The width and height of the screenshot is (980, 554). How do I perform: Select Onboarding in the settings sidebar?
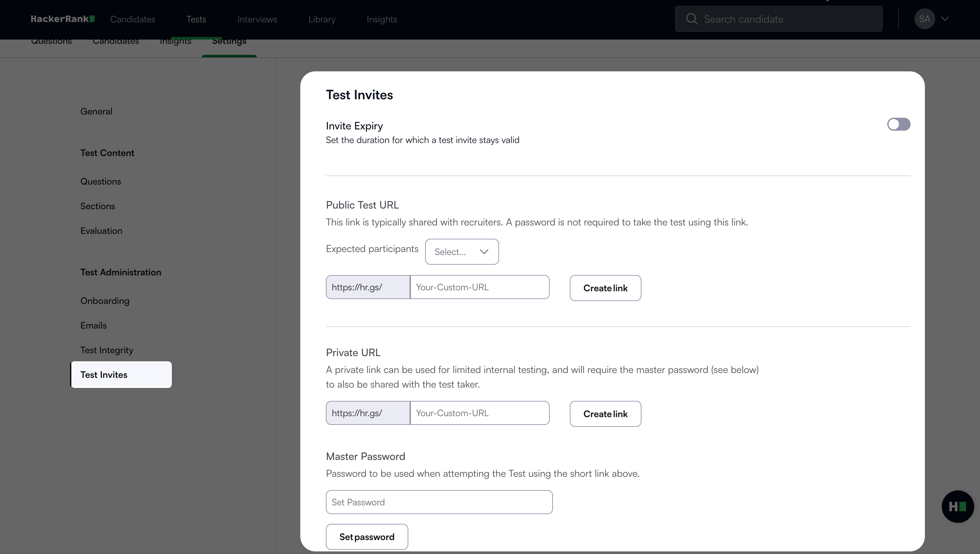(105, 301)
